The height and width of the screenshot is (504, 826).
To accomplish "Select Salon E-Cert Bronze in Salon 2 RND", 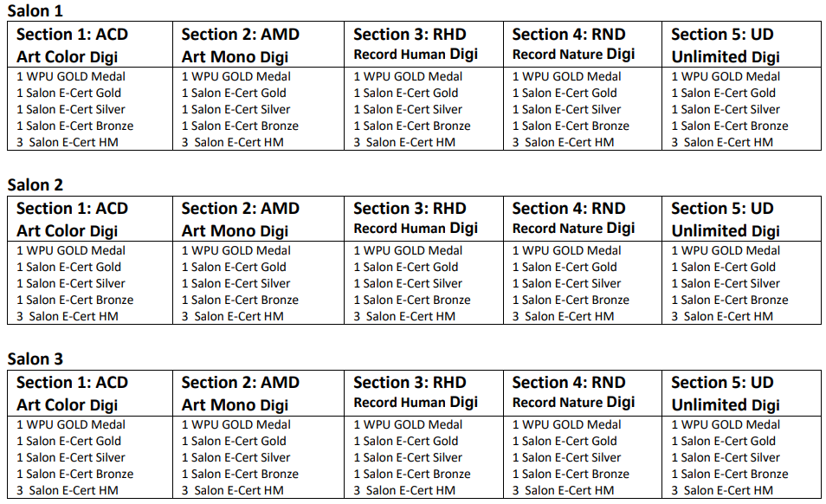I will (x=571, y=300).
